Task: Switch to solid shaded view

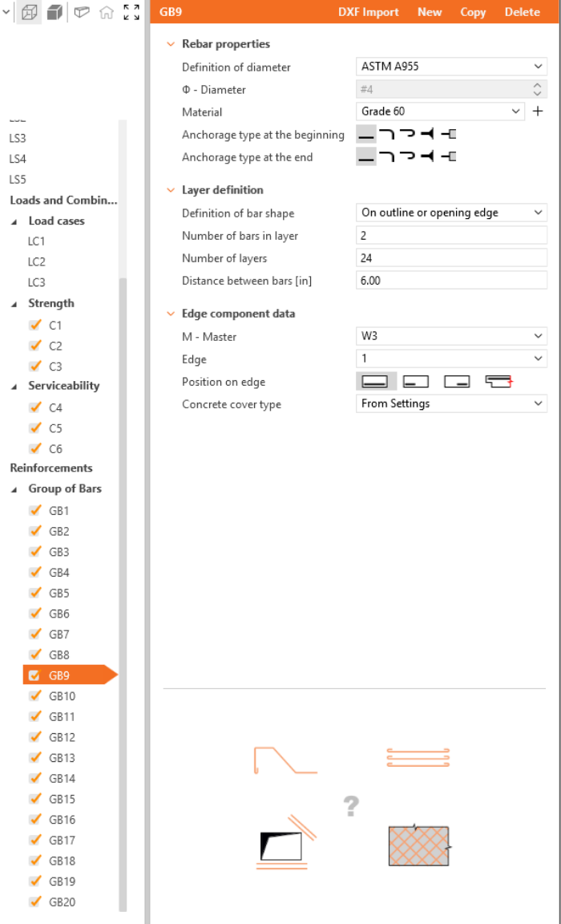Action: 54,13
